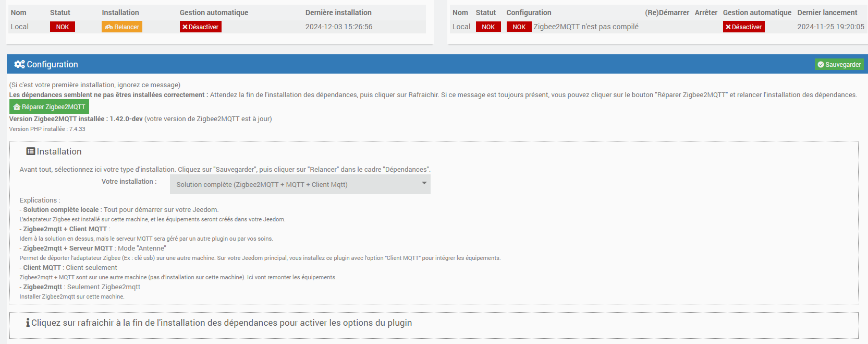
Task: Click the house icon on Réparer Zigbee2MQTT
Action: (17, 107)
